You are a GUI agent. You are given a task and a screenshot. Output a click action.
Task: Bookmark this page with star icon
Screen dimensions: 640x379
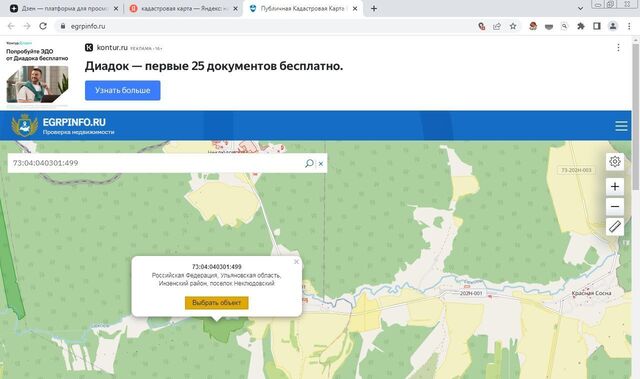[x=513, y=26]
